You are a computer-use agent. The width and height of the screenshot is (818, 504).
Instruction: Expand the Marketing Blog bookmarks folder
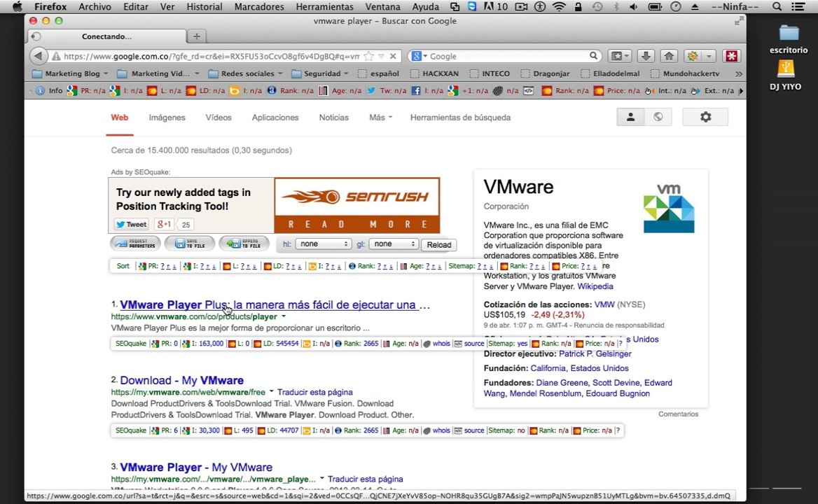69,73
